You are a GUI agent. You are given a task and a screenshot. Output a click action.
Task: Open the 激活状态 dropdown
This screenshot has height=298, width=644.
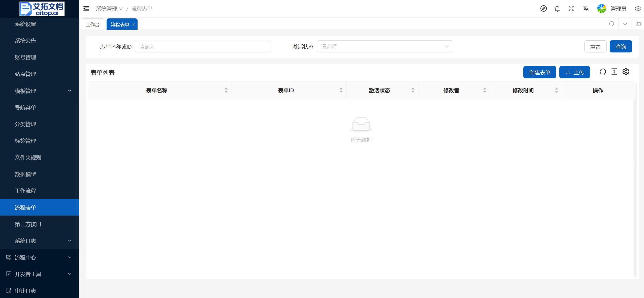[384, 47]
